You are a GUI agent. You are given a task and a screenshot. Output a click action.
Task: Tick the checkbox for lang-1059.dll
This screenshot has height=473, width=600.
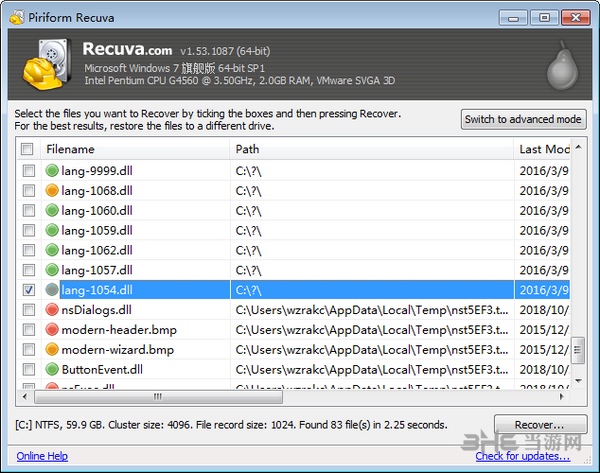29,230
